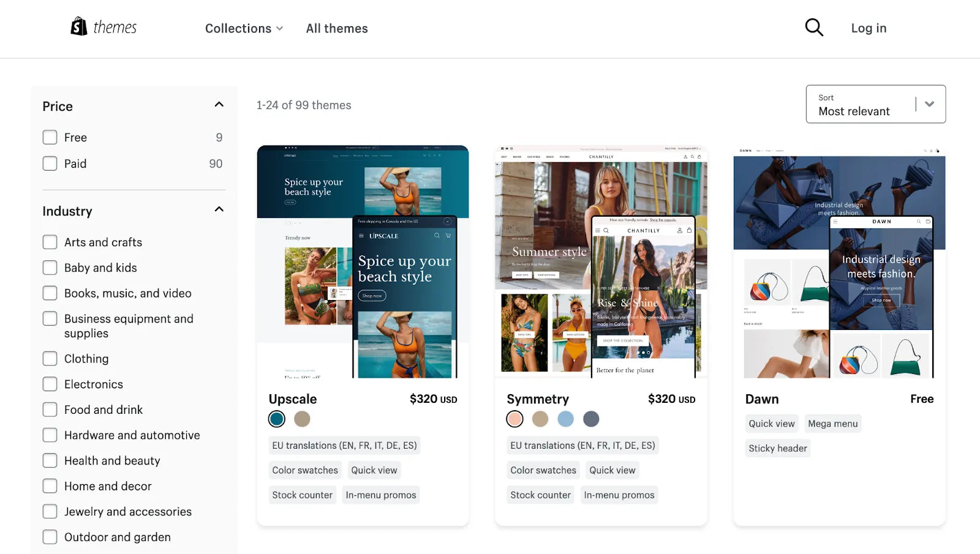This screenshot has width=980, height=554.
Task: Open the Upscale theme title link
Action: click(293, 399)
